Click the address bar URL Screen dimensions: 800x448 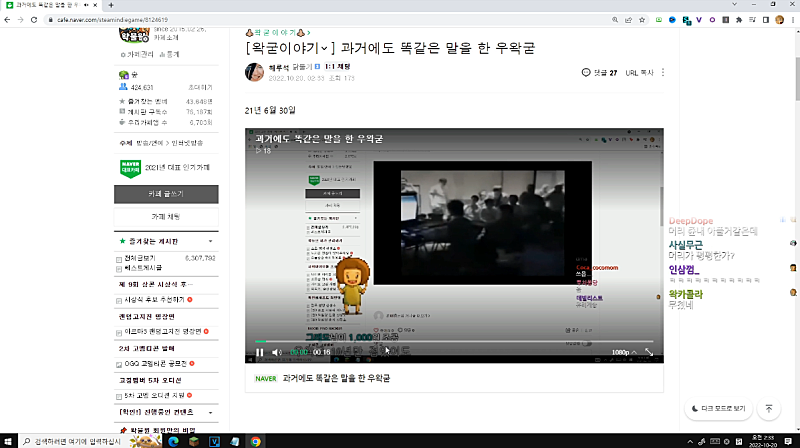point(112,20)
